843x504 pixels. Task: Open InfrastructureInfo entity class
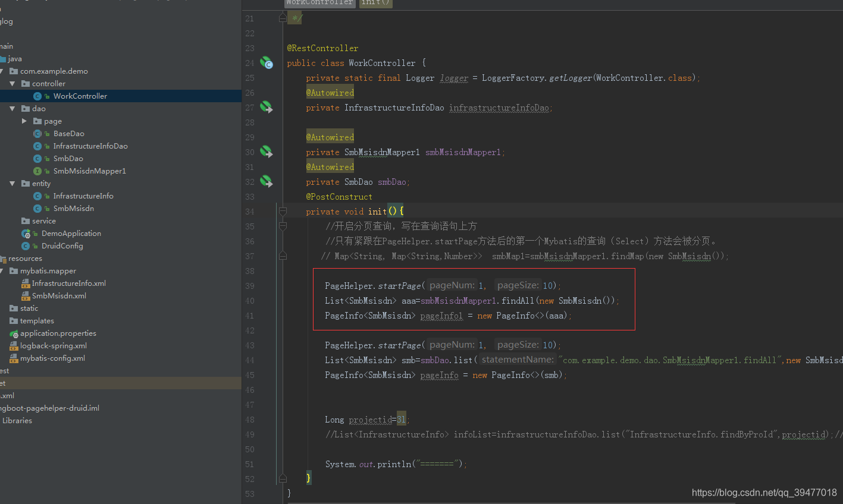83,196
